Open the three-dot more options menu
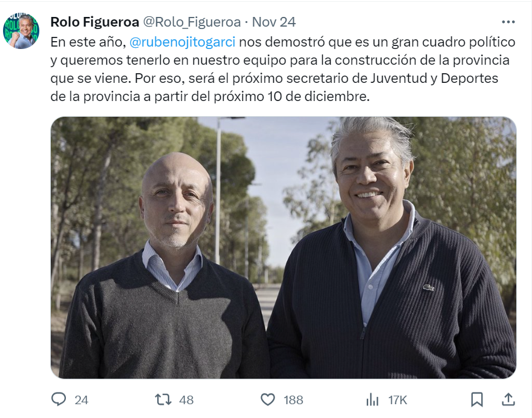Image resolution: width=532 pixels, height=418 pixels. click(508, 22)
